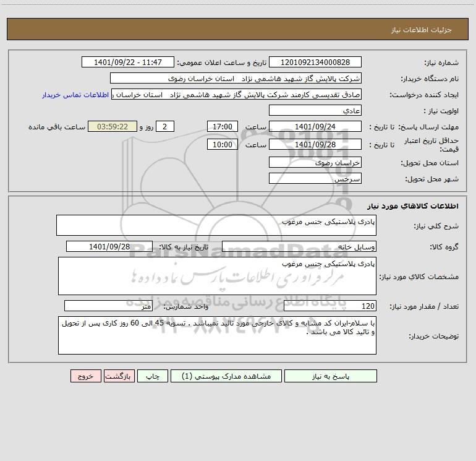This screenshot has width=476, height=461.
Task: Click the goods specification text box
Action: pyautogui.click(x=217, y=276)
